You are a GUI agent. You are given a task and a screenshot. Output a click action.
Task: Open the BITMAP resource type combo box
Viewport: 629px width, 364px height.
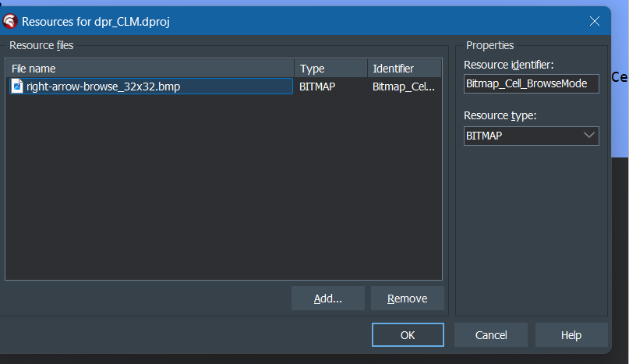pyautogui.click(x=531, y=136)
